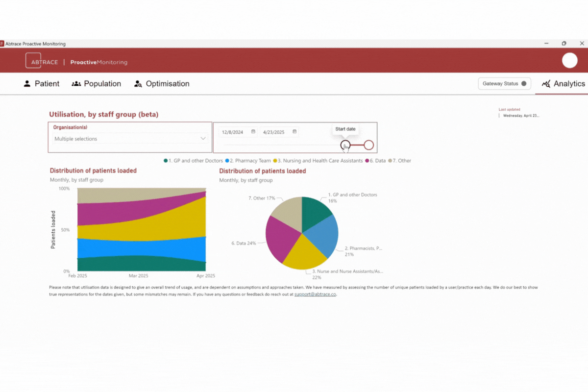Open the user profile avatar circle
The image size is (588, 392).
pos(569,60)
